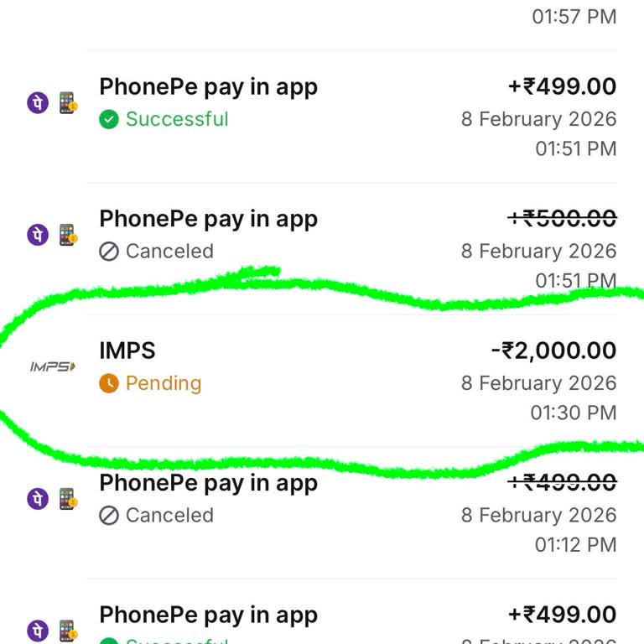Click mobile phone icon on the 01:12 PM row
The width and height of the screenshot is (644, 644).
[68, 499]
